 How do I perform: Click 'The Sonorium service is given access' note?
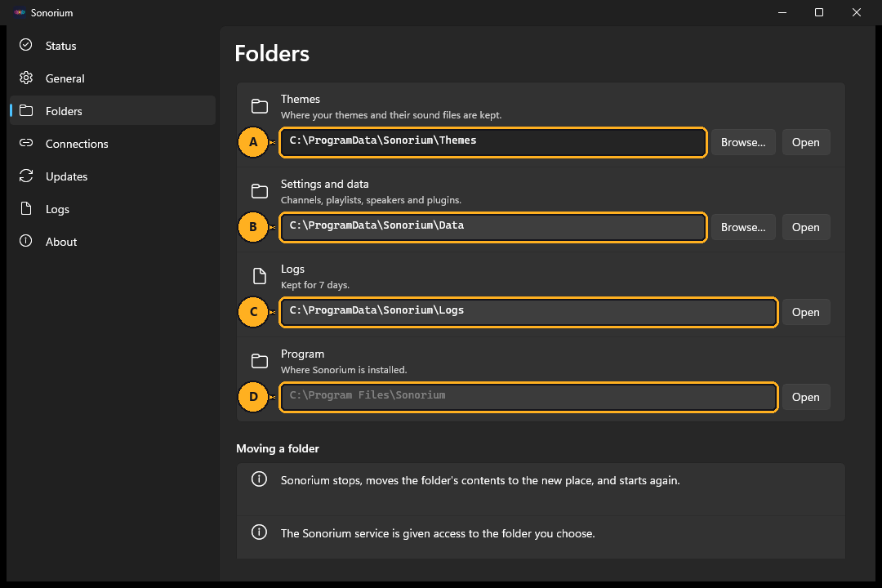438,533
